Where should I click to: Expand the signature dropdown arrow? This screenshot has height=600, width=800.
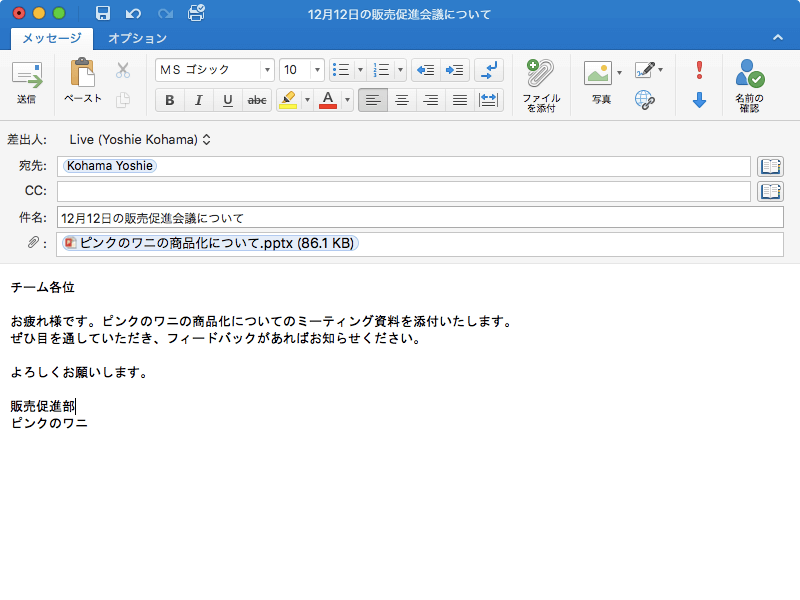tap(661, 69)
